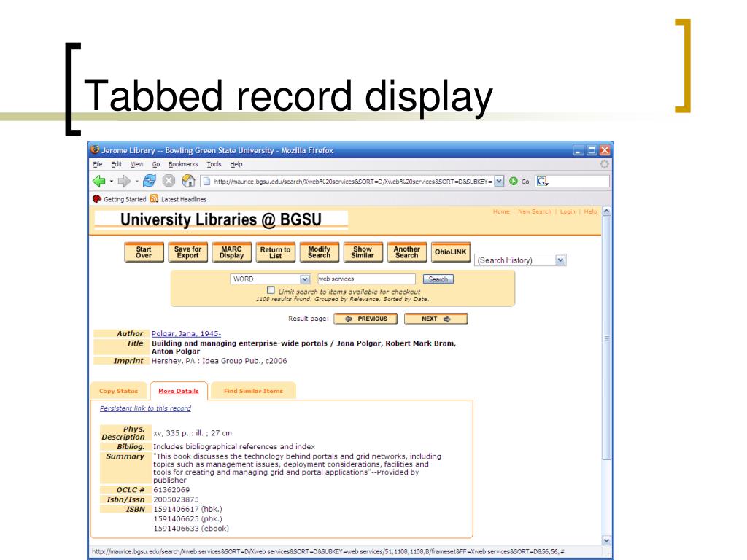Go to the home page icon
747x560 pixels.
coord(189,181)
